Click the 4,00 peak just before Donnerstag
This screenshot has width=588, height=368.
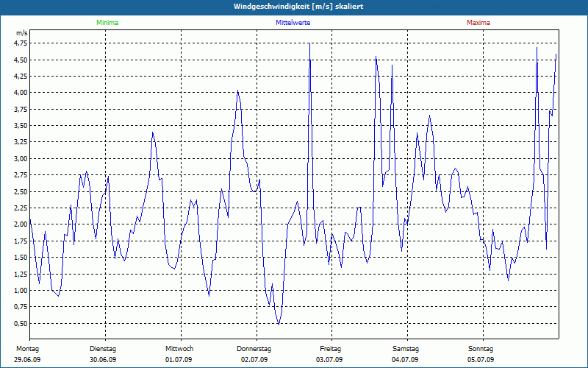(x=237, y=91)
